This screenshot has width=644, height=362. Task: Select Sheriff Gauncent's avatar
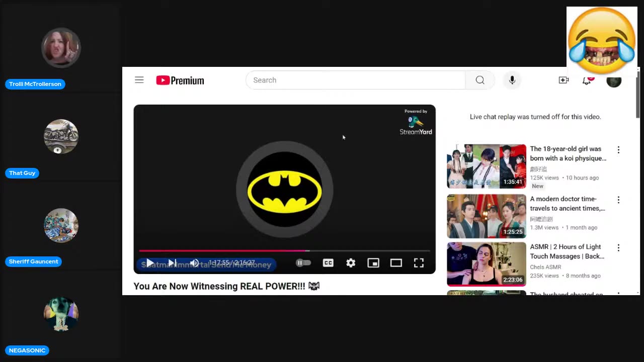(61, 225)
